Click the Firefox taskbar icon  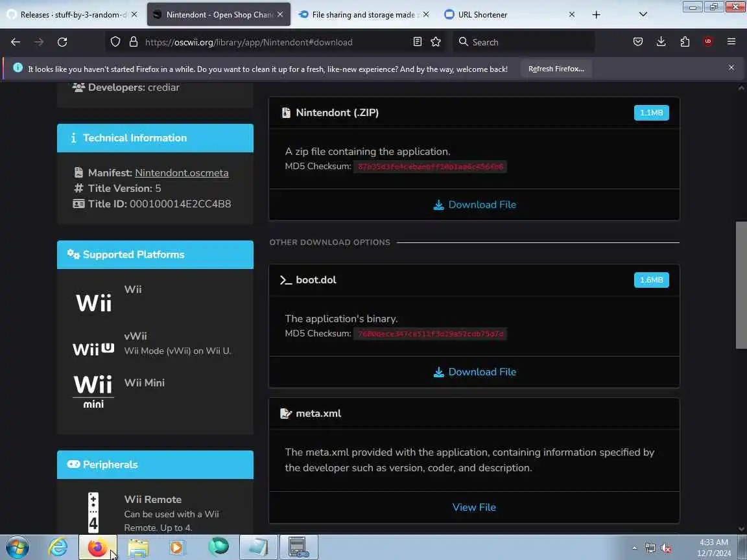(x=98, y=547)
